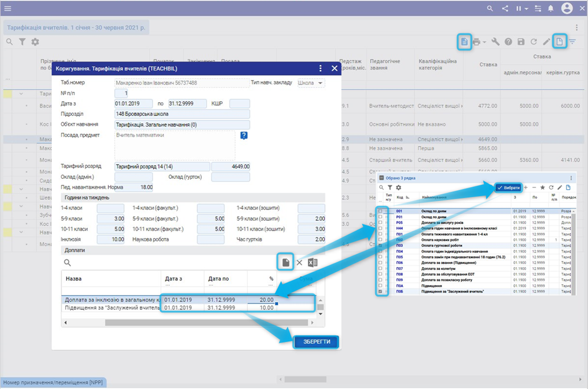Open the hamburger menu
The width and height of the screenshot is (588, 389).
pyautogui.click(x=8, y=9)
